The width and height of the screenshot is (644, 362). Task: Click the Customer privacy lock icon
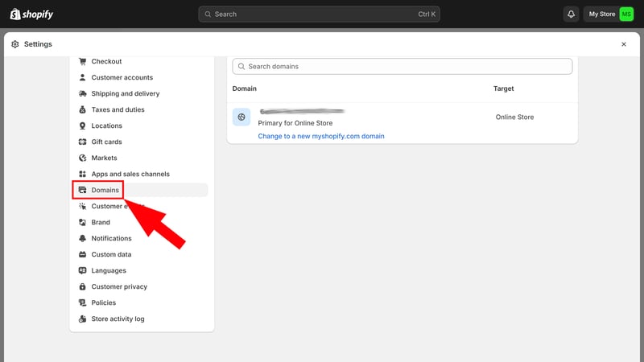pos(83,286)
